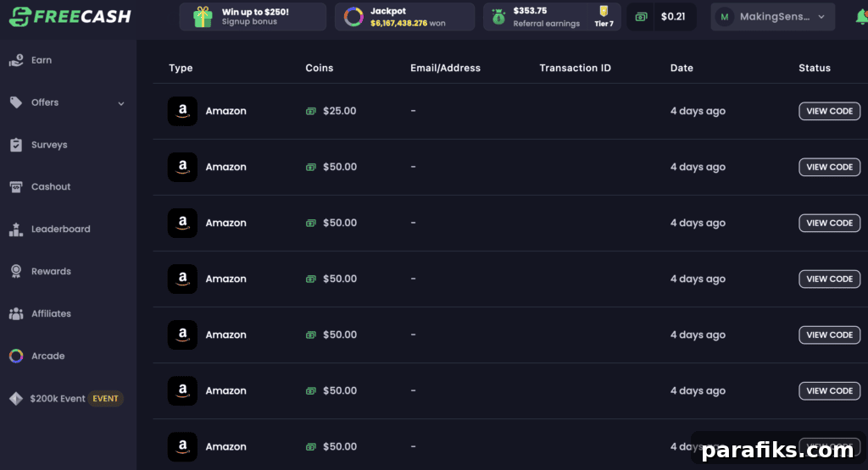View code for $25.00 Amazon withdrawal
Viewport: 868px width, 470px height.
coord(829,111)
